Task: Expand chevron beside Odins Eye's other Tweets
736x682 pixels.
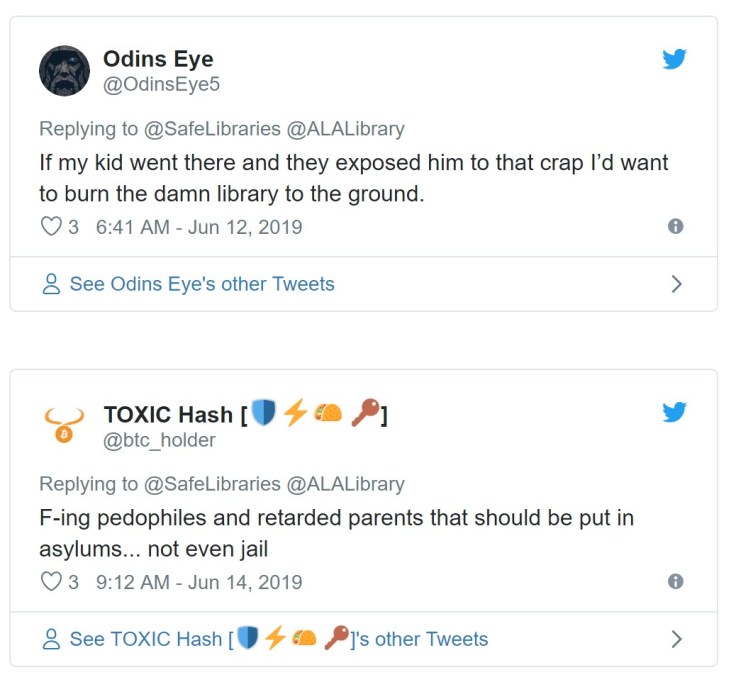Action: 677,284
